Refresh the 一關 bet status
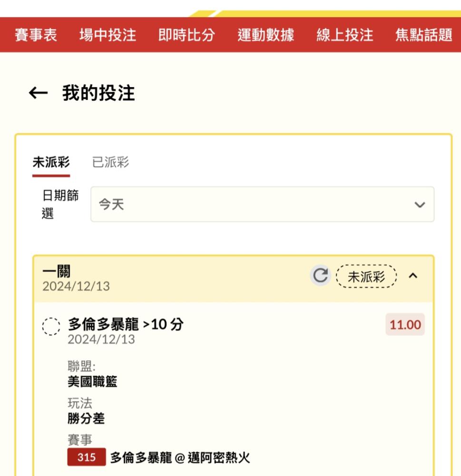 (321, 275)
